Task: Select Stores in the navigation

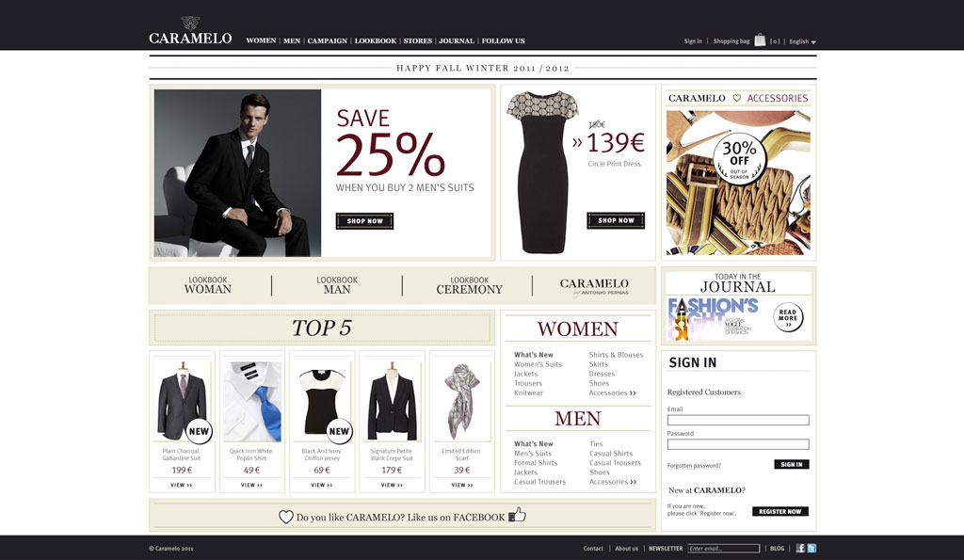Action: 417,41
